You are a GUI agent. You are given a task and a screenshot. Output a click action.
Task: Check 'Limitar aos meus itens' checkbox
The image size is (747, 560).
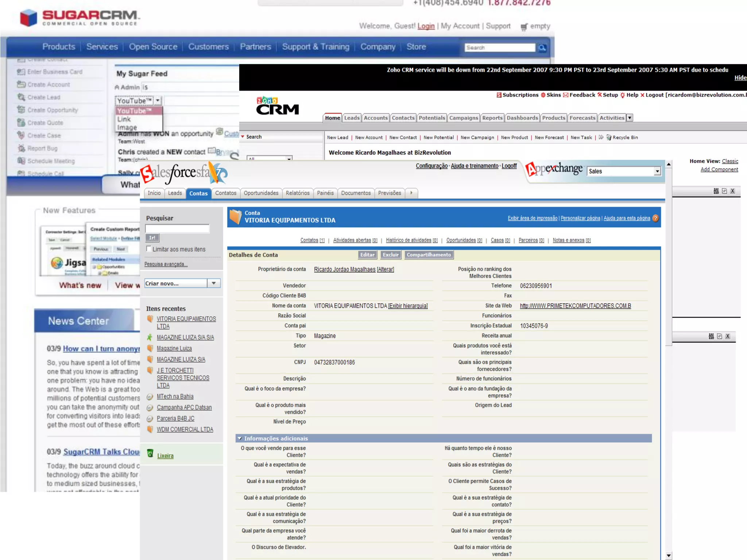click(x=148, y=249)
